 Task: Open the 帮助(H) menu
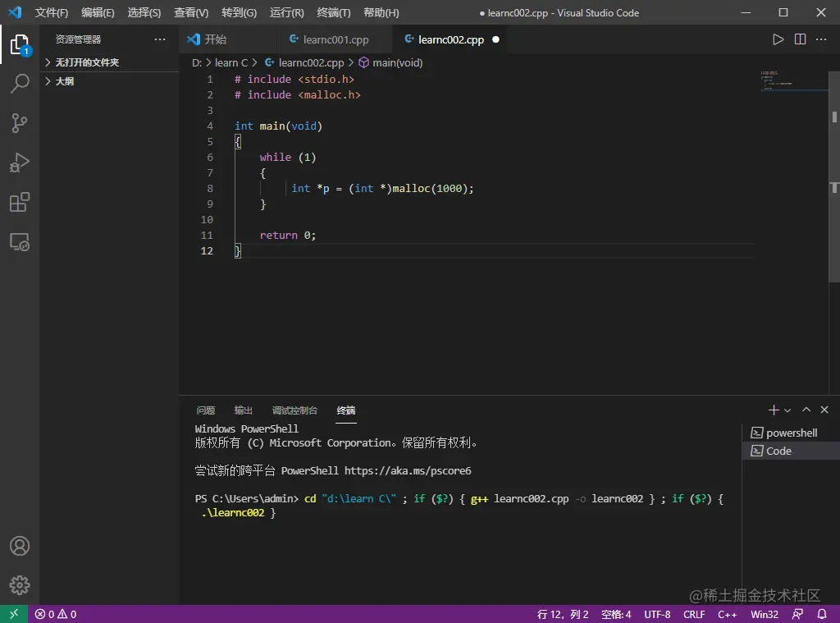[381, 12]
